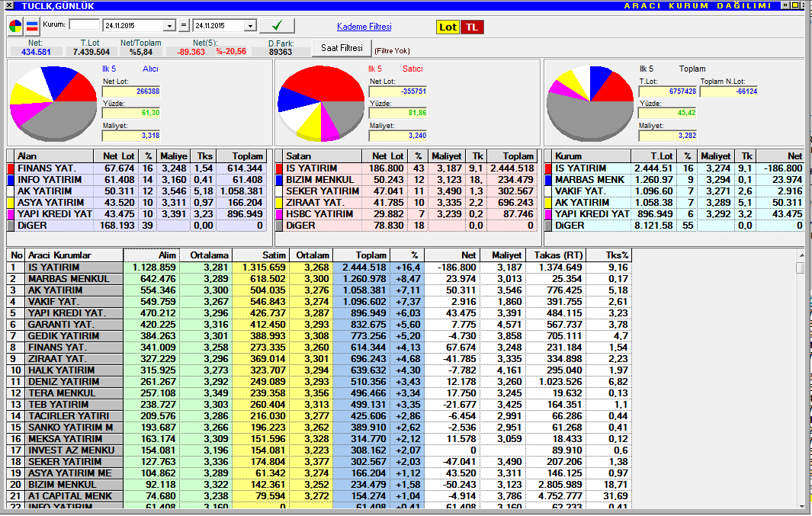This screenshot has height=516, width=812.
Task: Switch display unit to TL
Action: [x=472, y=27]
